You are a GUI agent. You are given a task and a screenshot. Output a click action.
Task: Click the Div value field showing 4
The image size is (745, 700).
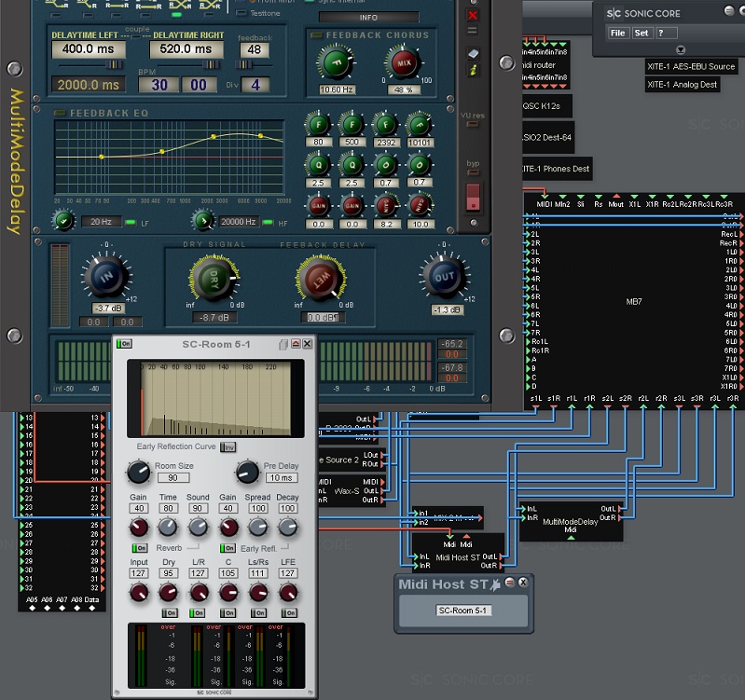tap(255, 85)
